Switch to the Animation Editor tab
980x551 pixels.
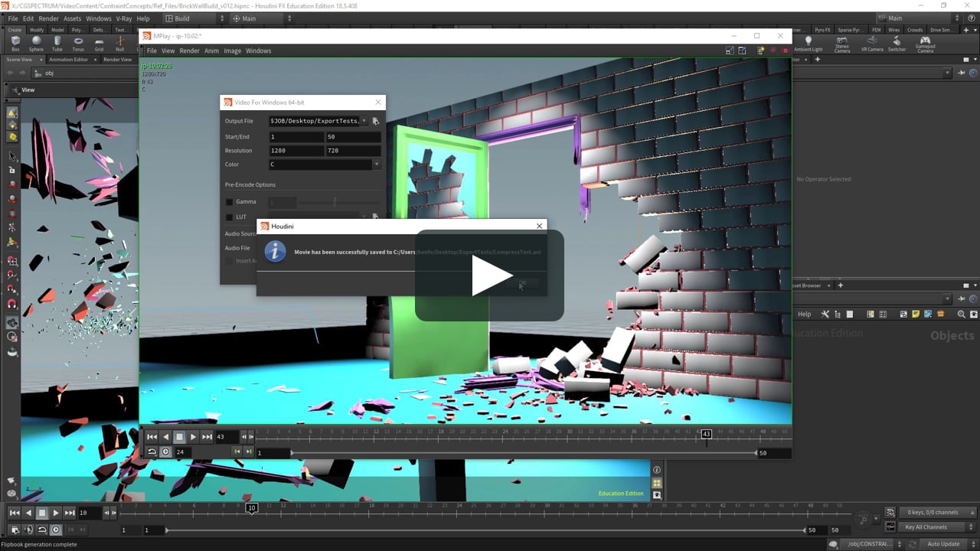click(68, 59)
